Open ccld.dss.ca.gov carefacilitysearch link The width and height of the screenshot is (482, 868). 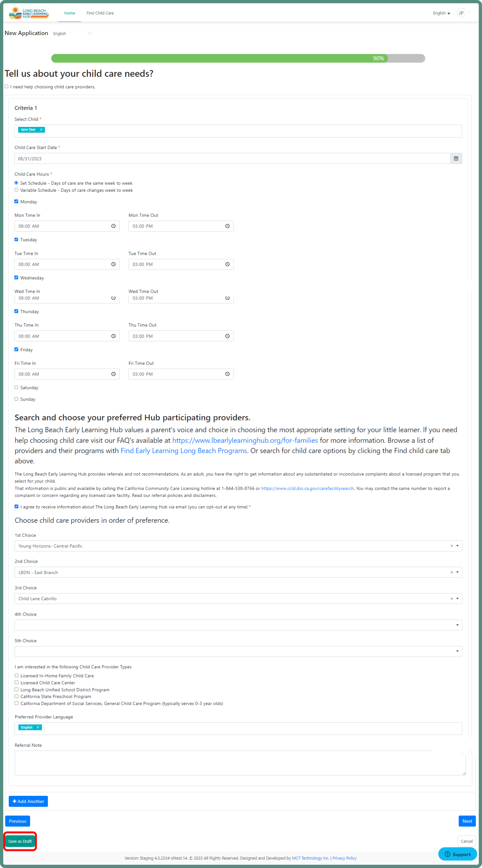coord(307,488)
